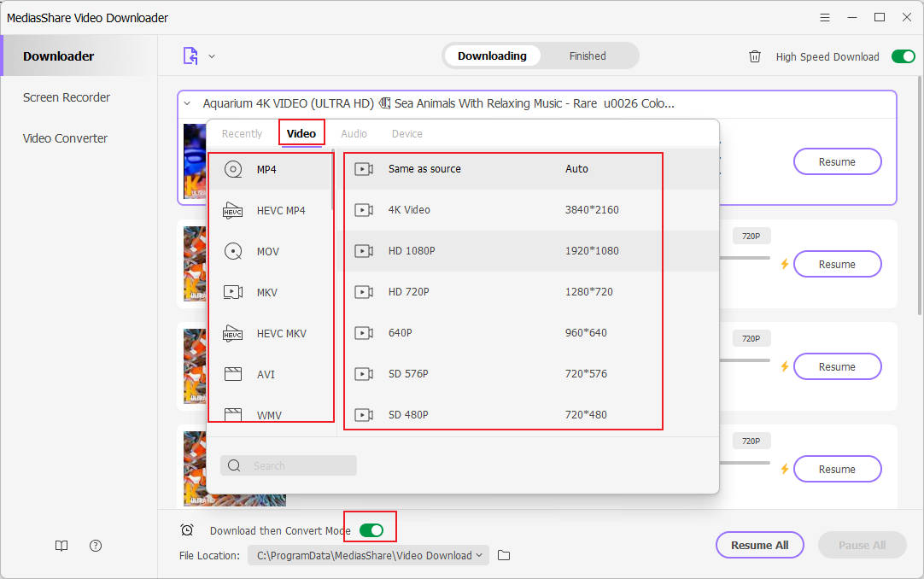Open the file location folder icon
Screen dimensions: 924x579
click(504, 555)
